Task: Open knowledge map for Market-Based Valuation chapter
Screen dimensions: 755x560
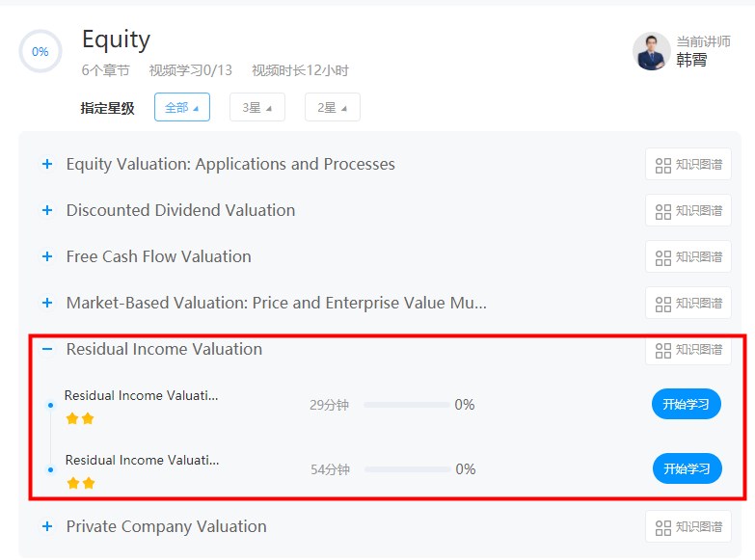Action: 688,303
